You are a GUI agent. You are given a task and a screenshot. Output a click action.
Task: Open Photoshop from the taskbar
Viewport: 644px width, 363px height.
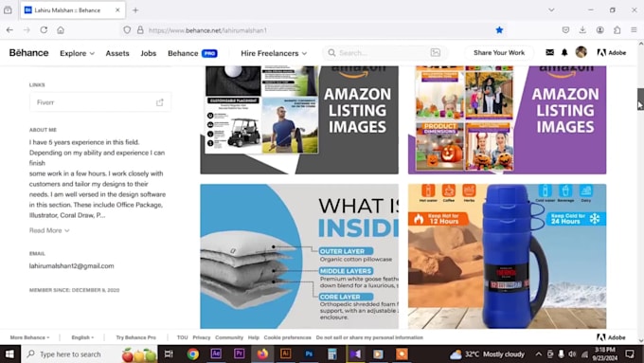pyautogui.click(x=309, y=354)
